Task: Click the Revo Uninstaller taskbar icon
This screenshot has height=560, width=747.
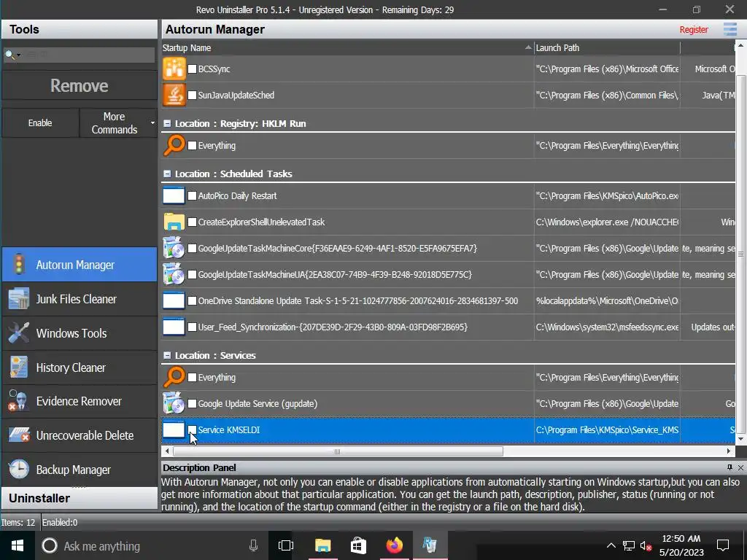Action: point(430,545)
